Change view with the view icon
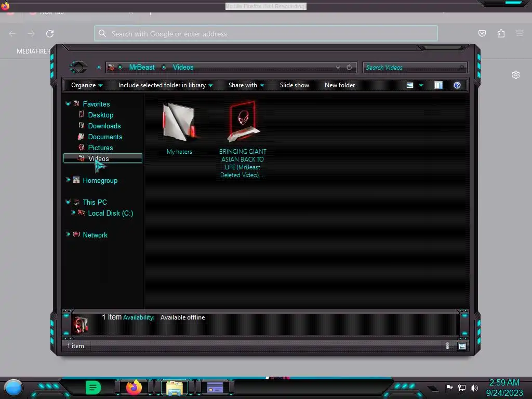The height and width of the screenshot is (399, 532). [x=410, y=85]
